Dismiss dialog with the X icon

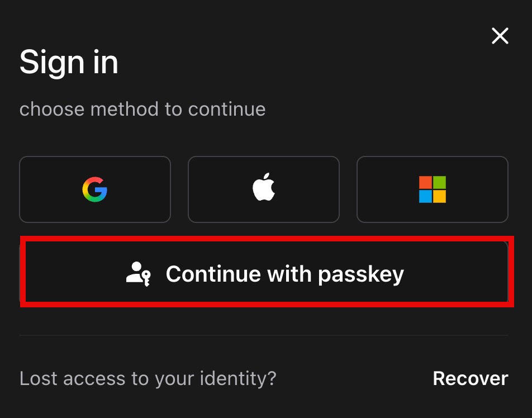tap(500, 36)
